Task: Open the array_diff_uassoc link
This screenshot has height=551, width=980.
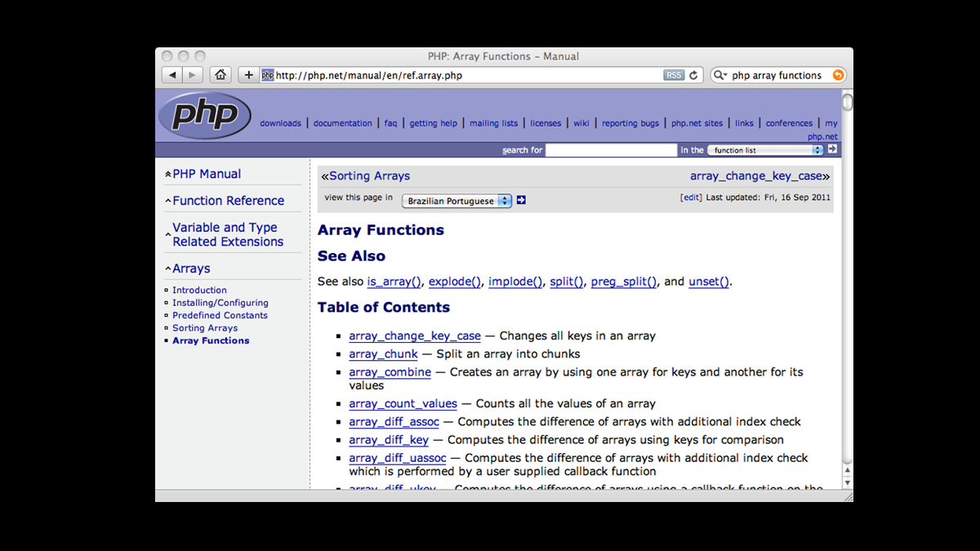Action: [398, 458]
